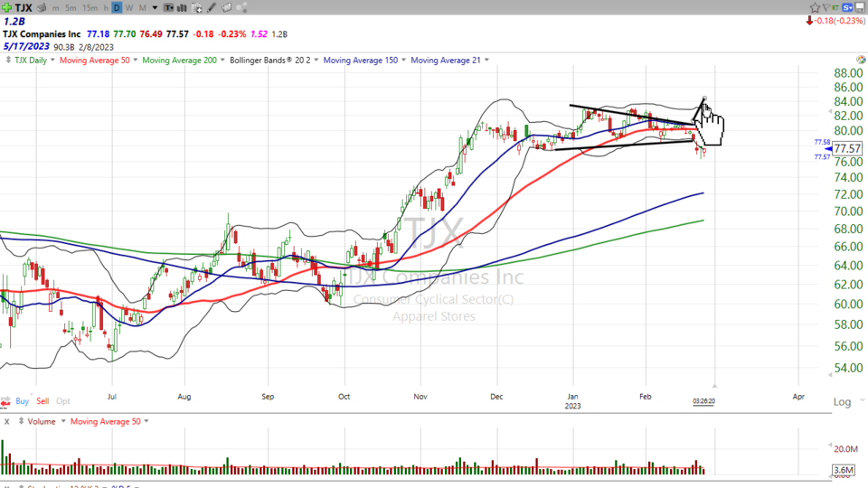The image size is (868, 488).
Task: Click the add indicator icon
Action: 196,8
